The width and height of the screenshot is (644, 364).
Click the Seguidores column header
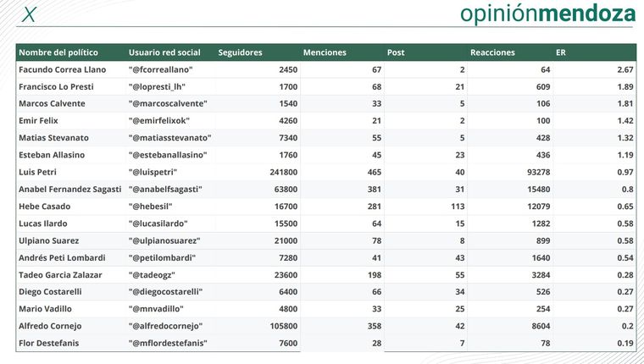tap(240, 52)
